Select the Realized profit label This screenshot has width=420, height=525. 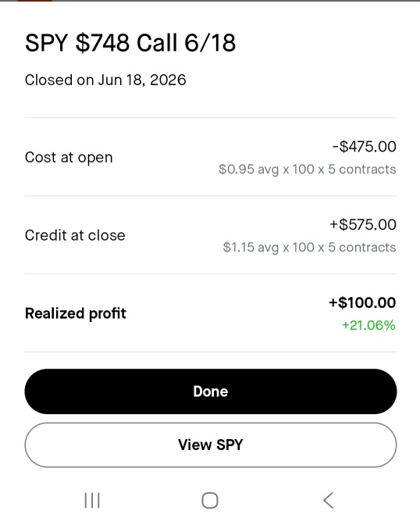tap(75, 314)
